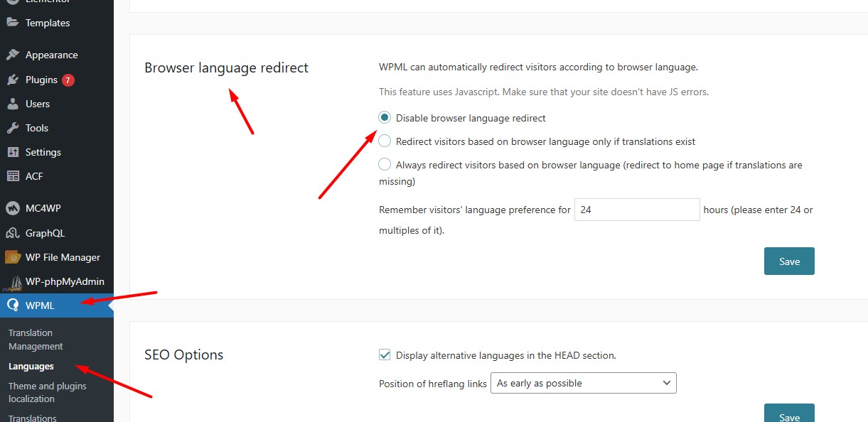Click the WPML can automatically redirect description
The image size is (868, 422).
click(x=538, y=67)
